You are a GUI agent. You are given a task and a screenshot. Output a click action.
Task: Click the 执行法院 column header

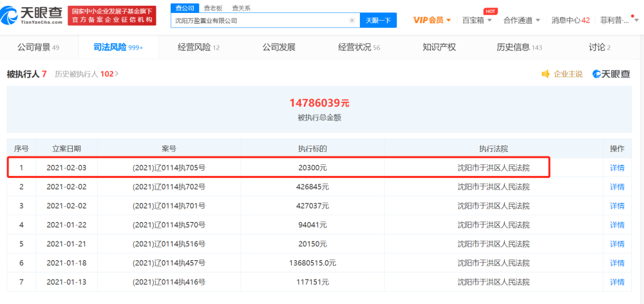[x=494, y=149]
